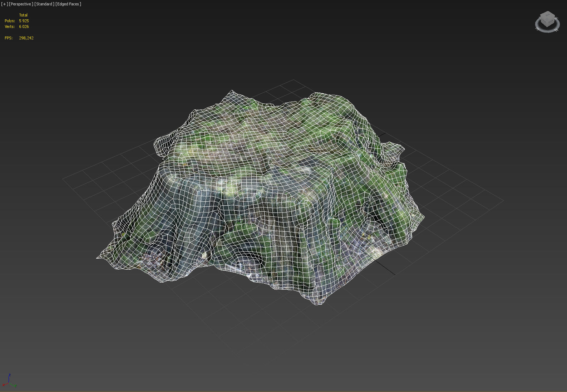Click the Total statistics header
Viewport: 567px width, 392px height.
click(23, 15)
